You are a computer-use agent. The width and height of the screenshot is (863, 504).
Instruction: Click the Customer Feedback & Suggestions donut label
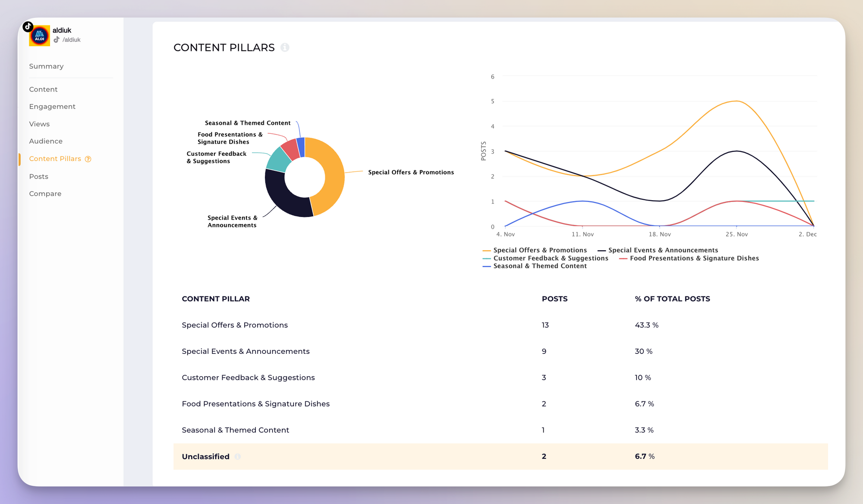coord(216,157)
